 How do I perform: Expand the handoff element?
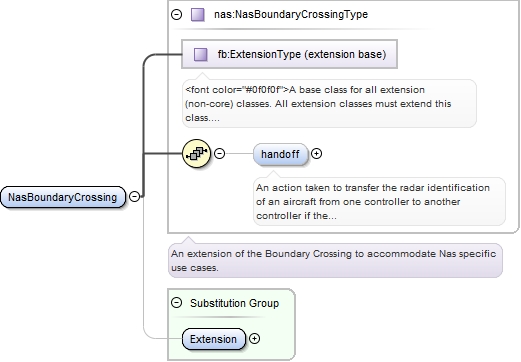point(316,153)
